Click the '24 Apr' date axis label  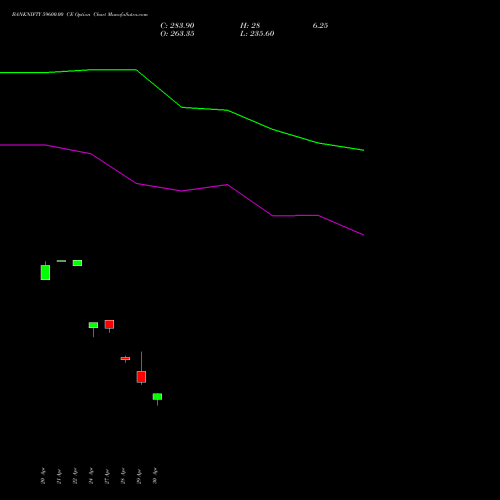coord(91,476)
